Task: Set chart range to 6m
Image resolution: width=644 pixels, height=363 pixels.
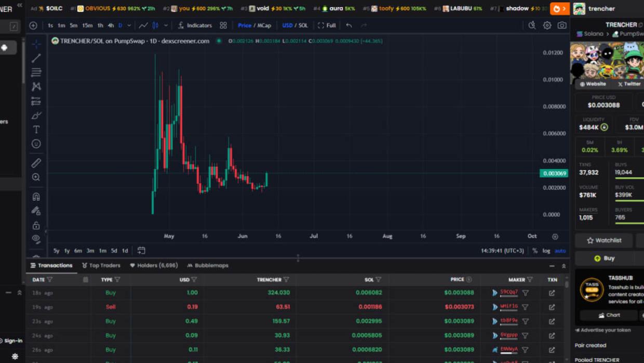Action: [78, 251]
